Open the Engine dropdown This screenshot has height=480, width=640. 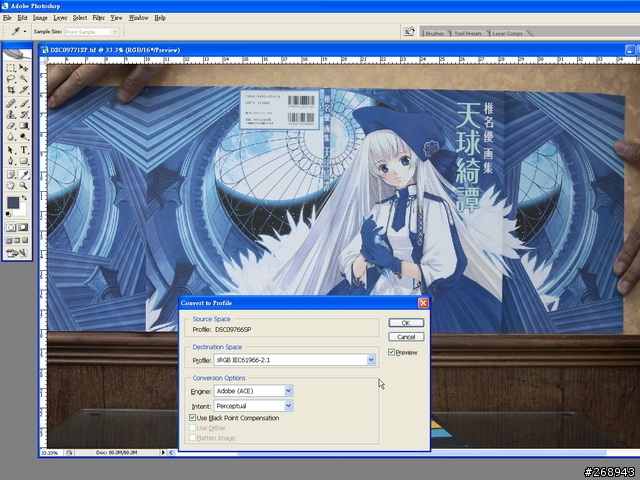(289, 391)
